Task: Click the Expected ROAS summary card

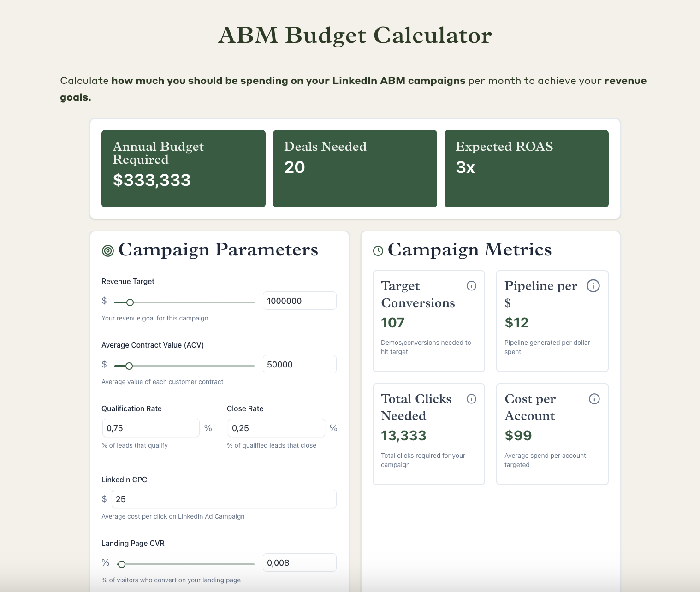Action: 527,169
